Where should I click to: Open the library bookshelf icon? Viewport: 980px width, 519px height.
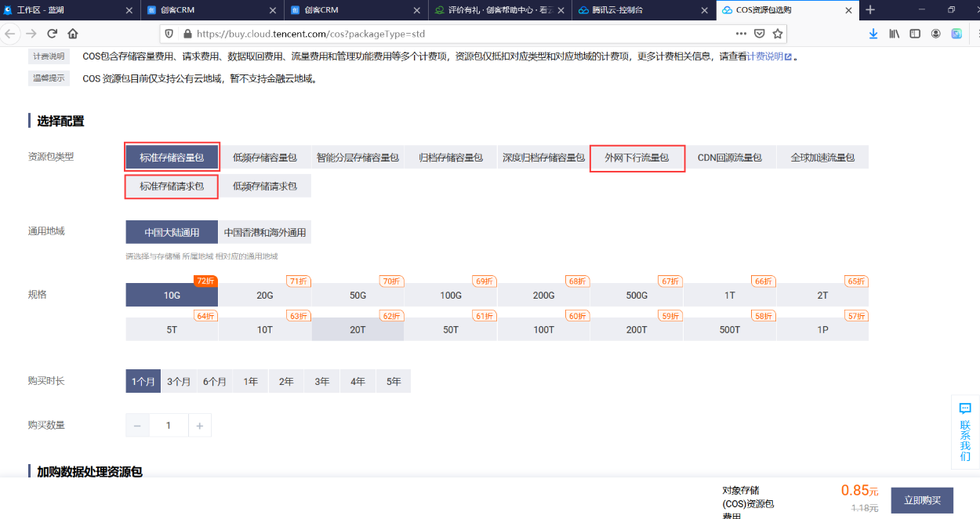894,34
